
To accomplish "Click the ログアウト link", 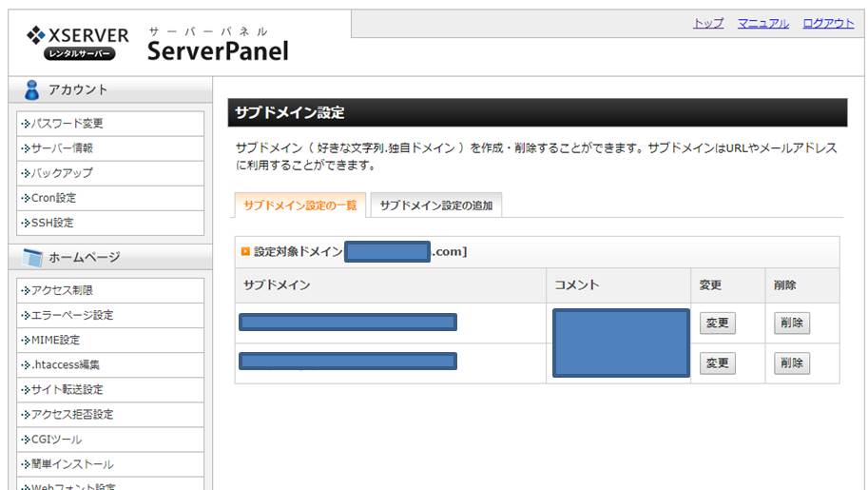I will pyautogui.click(x=828, y=23).
